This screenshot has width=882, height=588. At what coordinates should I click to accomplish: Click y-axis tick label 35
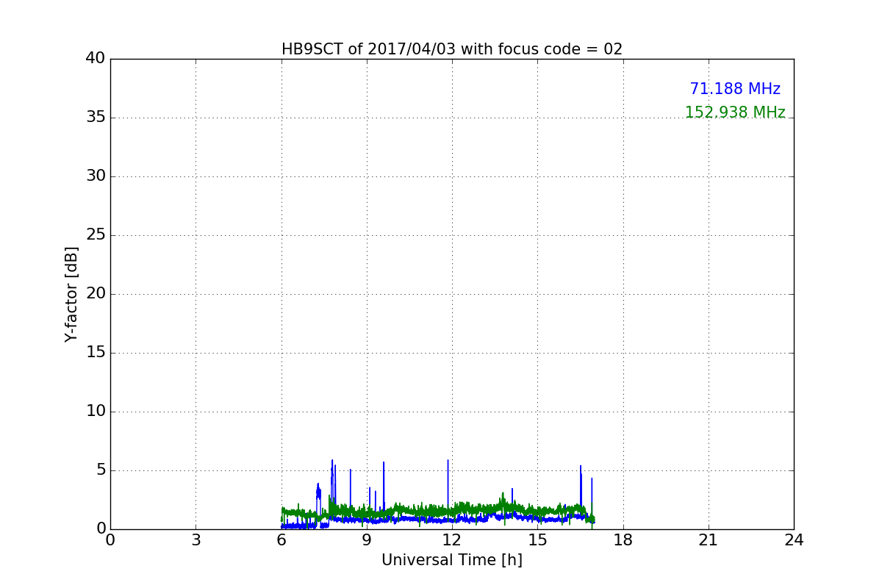[x=95, y=118]
